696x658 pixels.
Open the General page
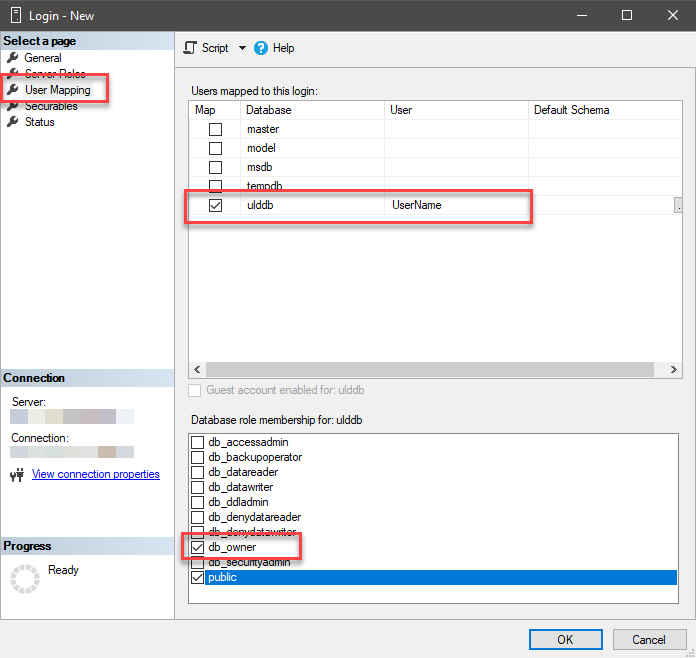click(43, 58)
